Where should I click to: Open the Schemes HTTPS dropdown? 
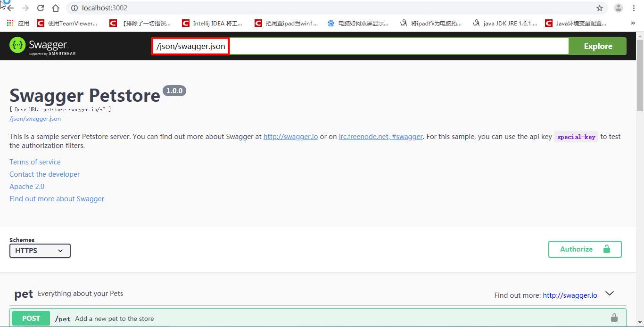coord(40,251)
